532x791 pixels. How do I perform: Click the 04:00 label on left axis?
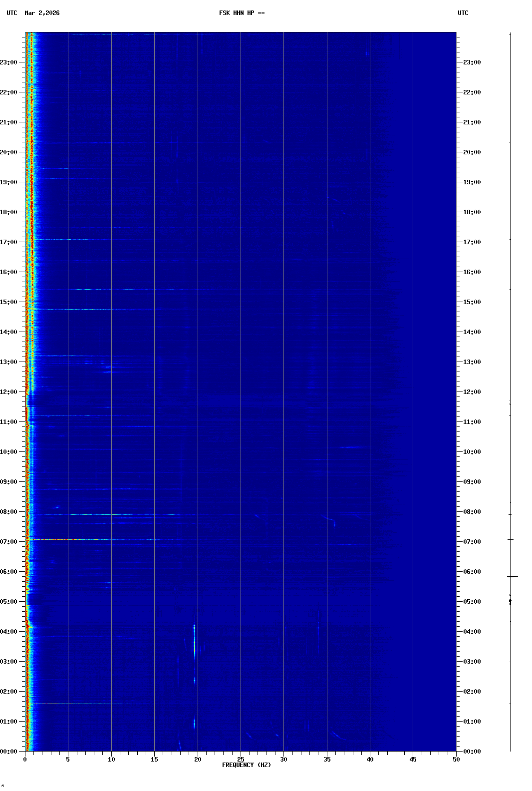(x=9, y=632)
